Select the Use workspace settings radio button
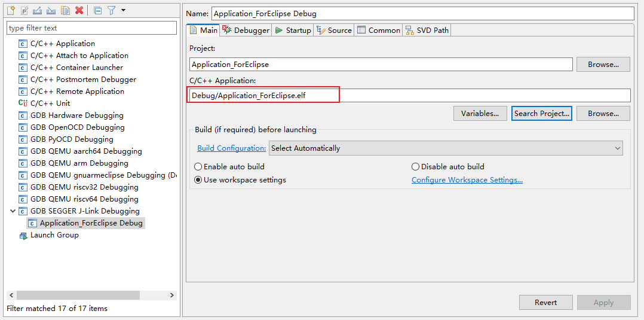 point(198,180)
